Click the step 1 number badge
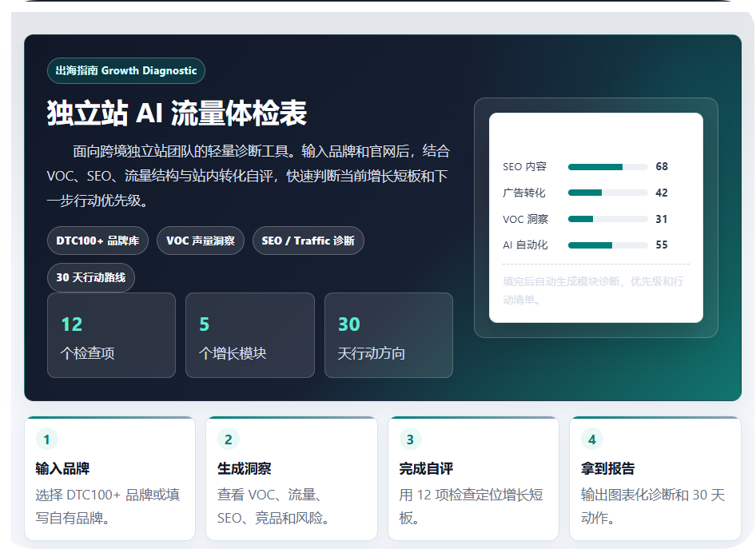756x549 pixels. pos(47,440)
